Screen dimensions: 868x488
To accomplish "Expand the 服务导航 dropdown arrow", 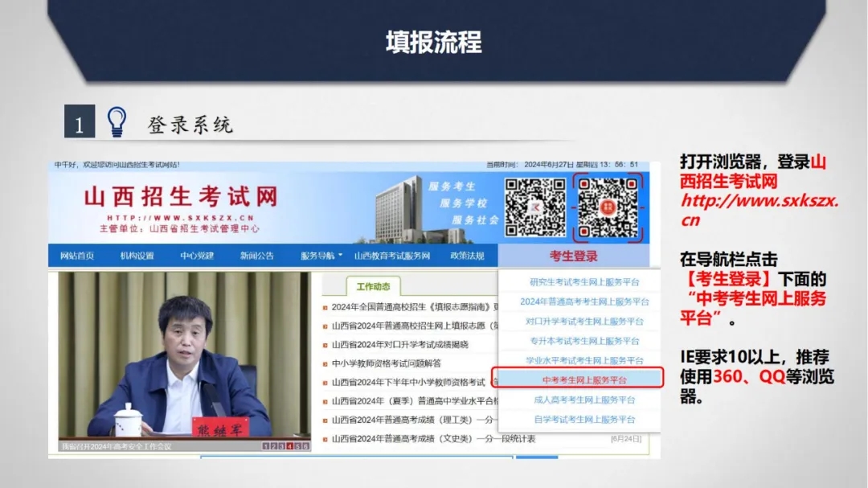I will point(340,256).
